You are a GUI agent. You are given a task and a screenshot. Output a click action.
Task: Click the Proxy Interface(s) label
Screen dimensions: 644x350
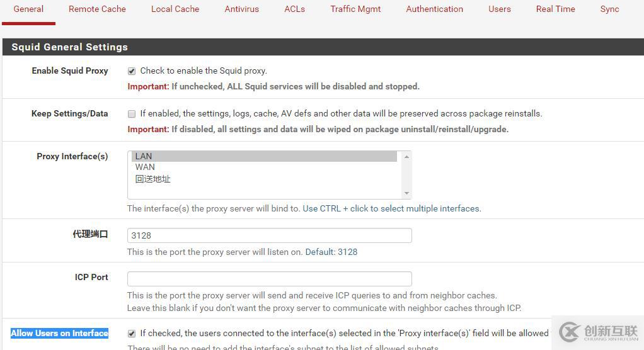point(72,156)
